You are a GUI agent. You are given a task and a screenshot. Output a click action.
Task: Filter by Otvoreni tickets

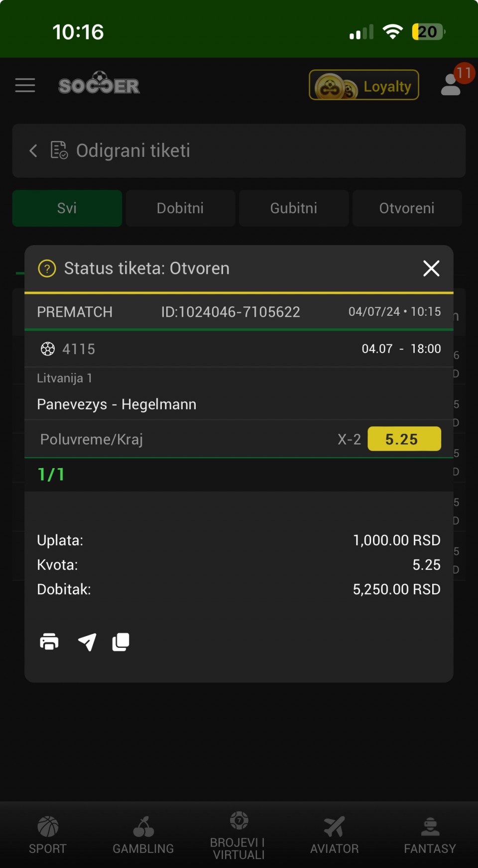pos(407,208)
